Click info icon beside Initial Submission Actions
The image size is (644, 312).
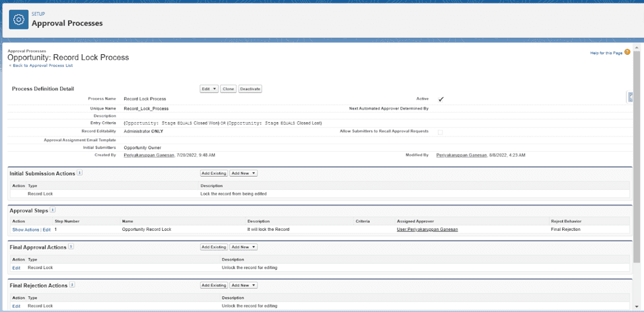(x=80, y=173)
